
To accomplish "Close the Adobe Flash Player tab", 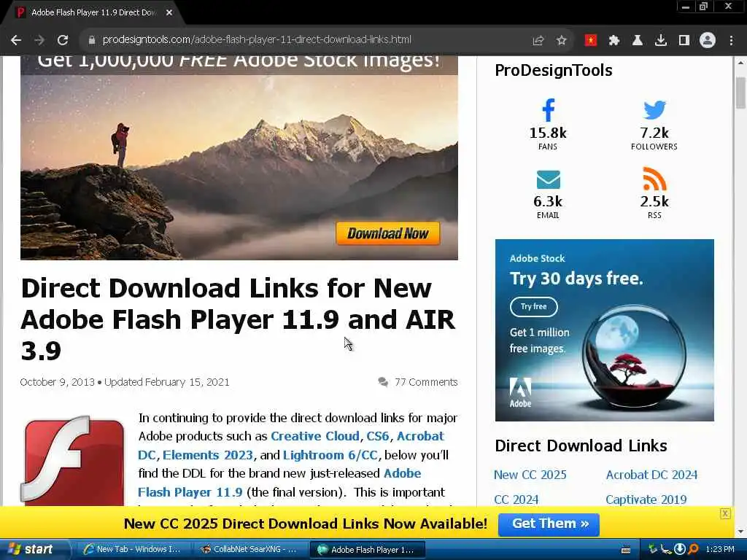I will pos(169,13).
